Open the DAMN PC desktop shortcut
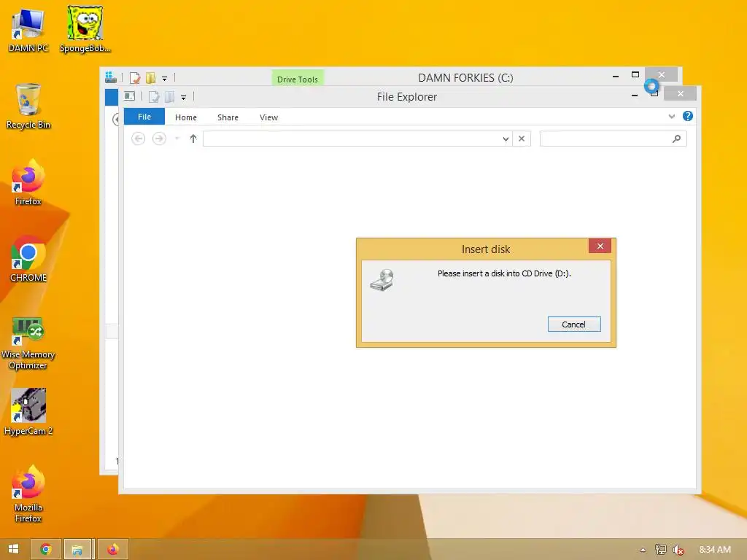747x560 pixels. 28,31
